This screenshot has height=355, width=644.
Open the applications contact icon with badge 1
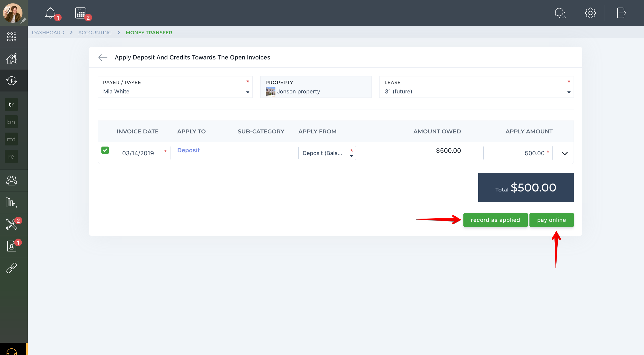pyautogui.click(x=12, y=246)
